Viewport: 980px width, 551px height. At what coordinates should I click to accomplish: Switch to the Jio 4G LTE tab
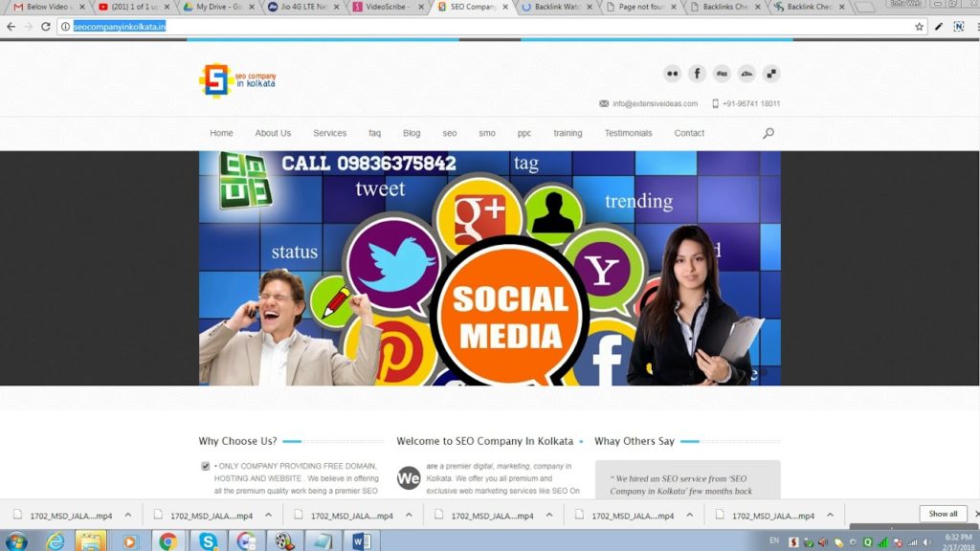pyautogui.click(x=301, y=7)
